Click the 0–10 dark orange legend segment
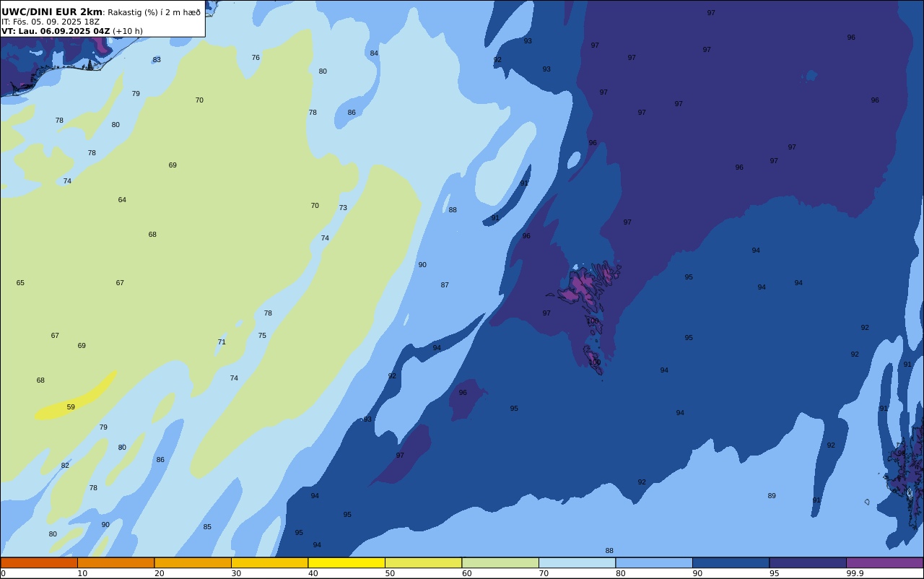The image size is (924, 579). pyautogui.click(x=39, y=562)
